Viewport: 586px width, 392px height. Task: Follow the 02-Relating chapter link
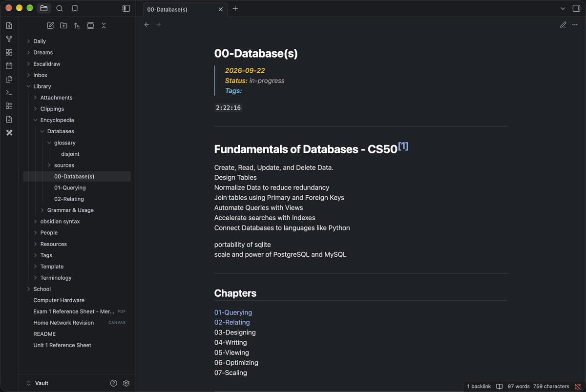(x=232, y=322)
